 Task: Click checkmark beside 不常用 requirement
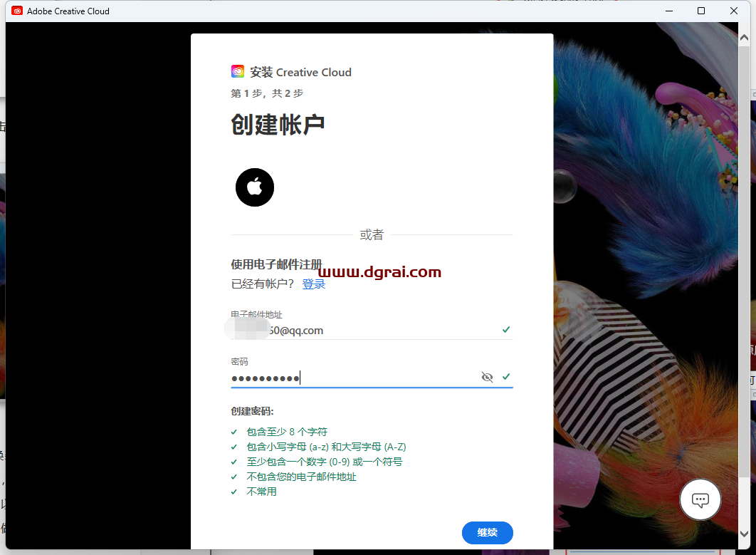point(234,492)
